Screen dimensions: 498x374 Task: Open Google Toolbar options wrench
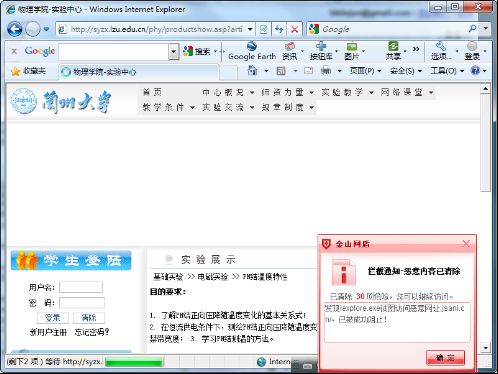pos(441,51)
